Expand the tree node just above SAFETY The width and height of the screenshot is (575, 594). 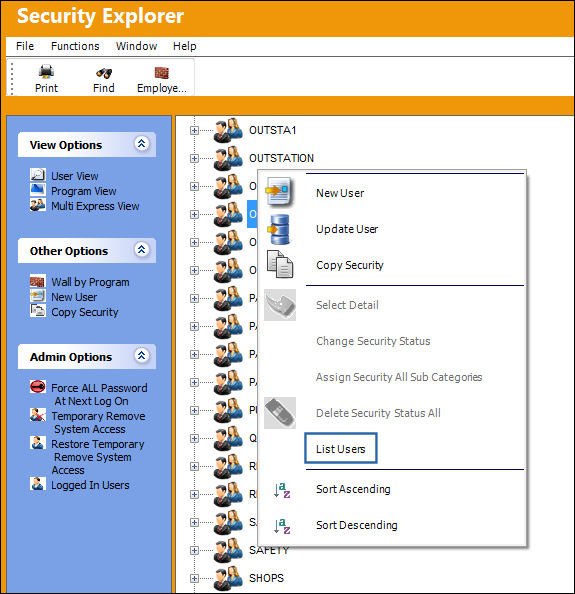point(194,522)
